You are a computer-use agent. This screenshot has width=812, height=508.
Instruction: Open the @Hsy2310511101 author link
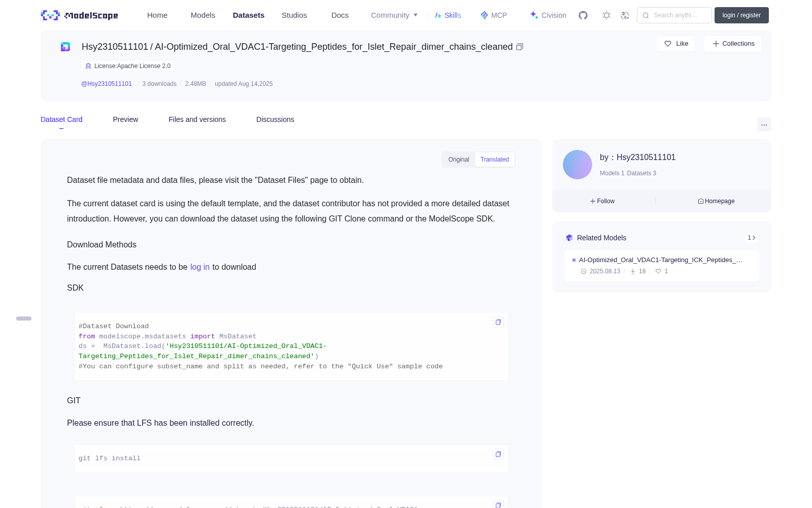click(x=107, y=84)
